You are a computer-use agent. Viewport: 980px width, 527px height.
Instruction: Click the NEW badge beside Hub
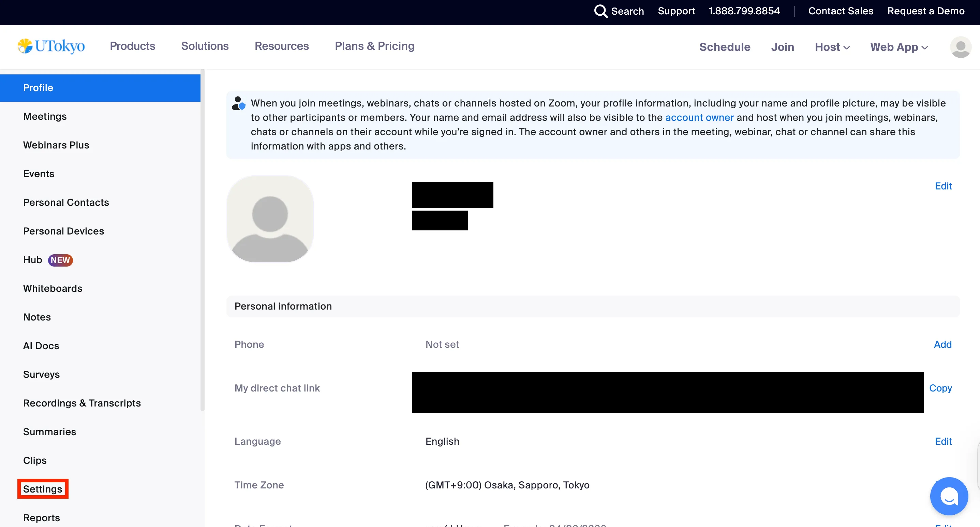pyautogui.click(x=60, y=260)
